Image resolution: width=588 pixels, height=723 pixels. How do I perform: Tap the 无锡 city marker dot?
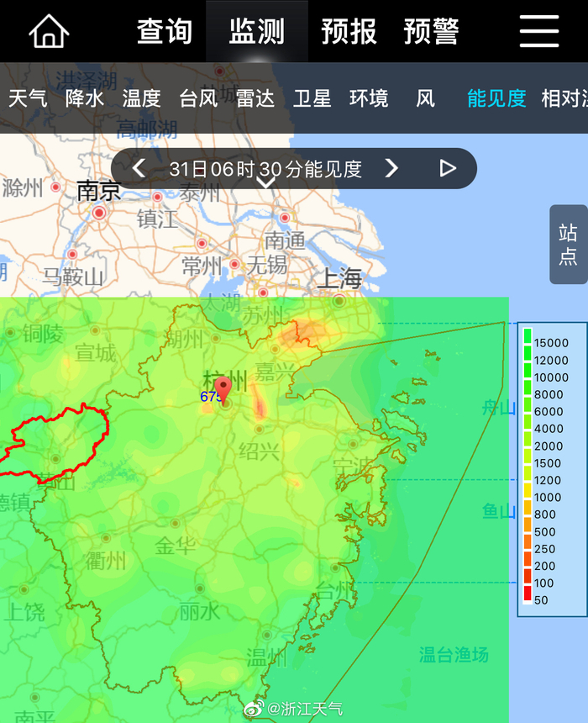pyautogui.click(x=234, y=264)
